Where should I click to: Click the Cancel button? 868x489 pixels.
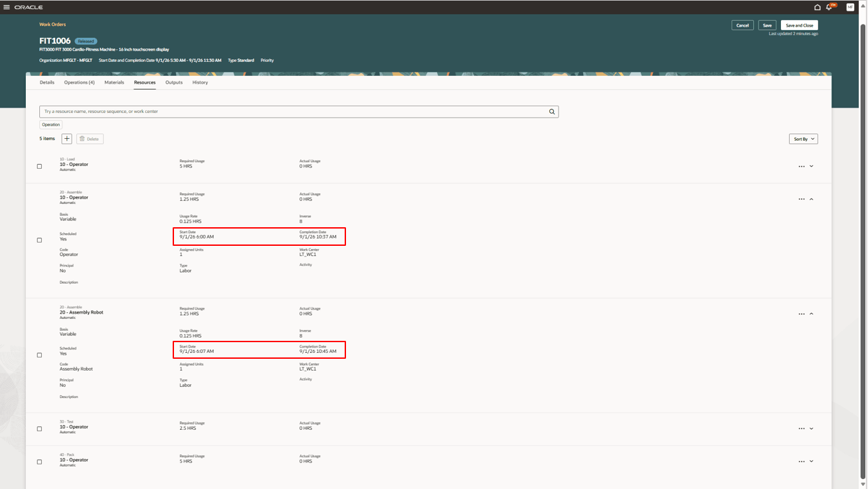(742, 25)
